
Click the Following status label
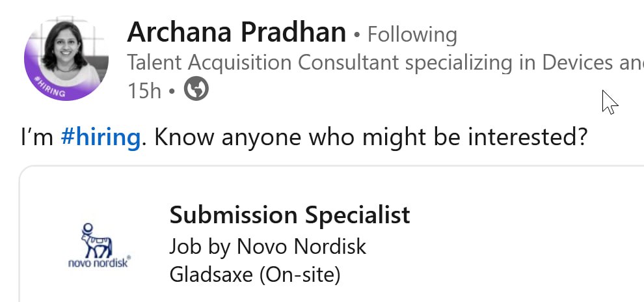[412, 34]
